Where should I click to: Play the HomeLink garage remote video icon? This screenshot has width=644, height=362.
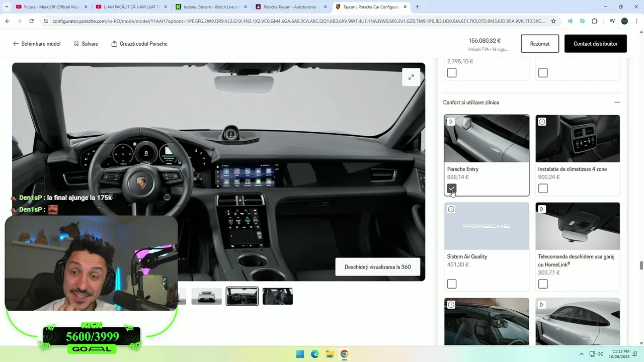click(542, 209)
